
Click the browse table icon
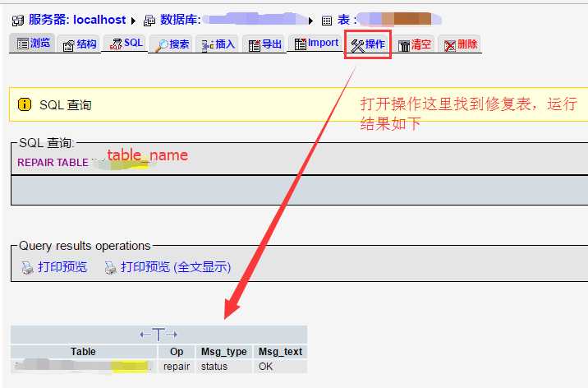point(22,44)
